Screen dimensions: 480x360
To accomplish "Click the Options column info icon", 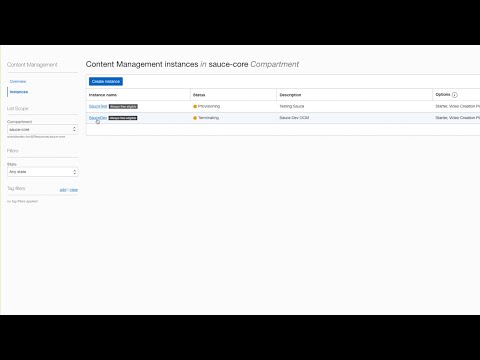I will [x=455, y=95].
